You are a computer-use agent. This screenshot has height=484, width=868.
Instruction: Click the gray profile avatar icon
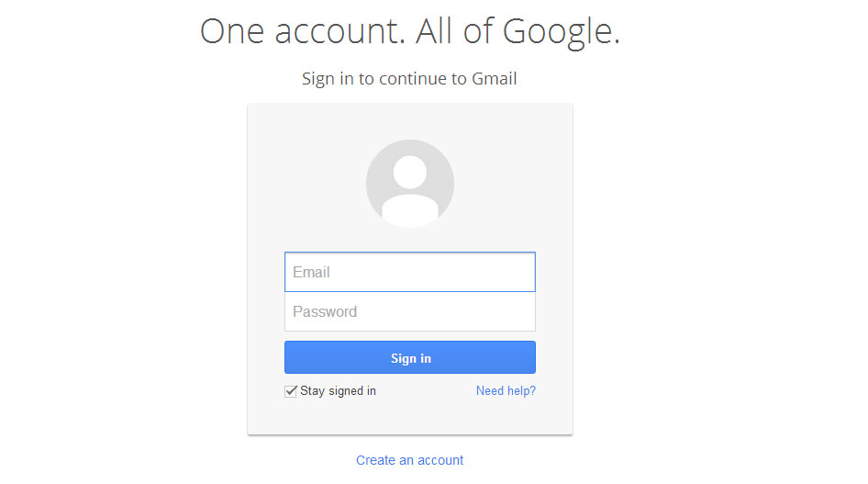409,184
